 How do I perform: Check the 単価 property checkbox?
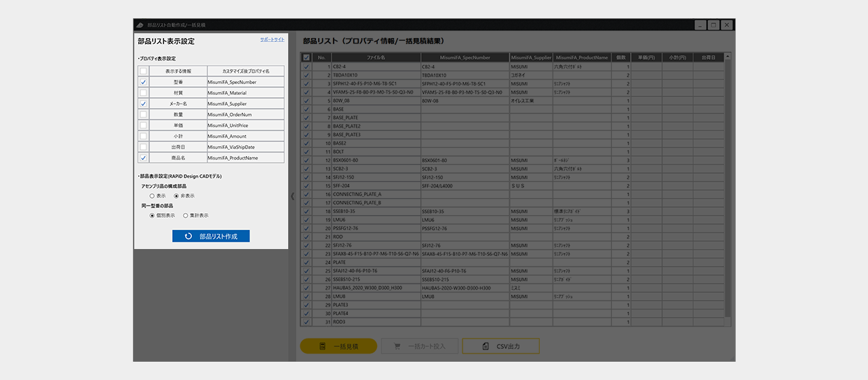143,126
